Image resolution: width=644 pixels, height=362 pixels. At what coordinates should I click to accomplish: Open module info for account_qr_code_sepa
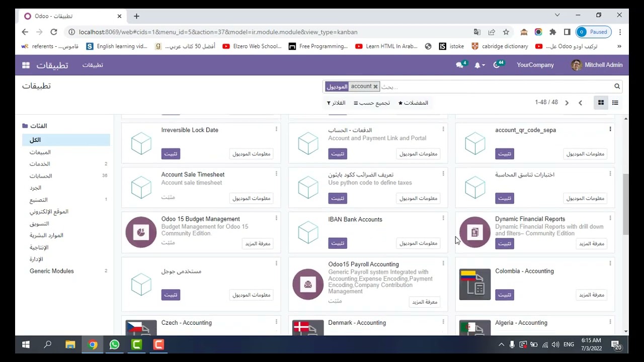click(585, 154)
